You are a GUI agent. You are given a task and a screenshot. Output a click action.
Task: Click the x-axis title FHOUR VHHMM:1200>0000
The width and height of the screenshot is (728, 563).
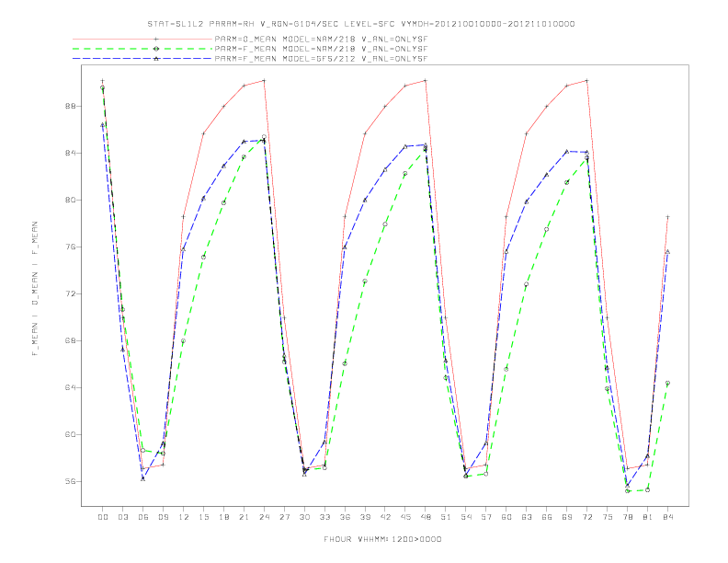coord(382,539)
